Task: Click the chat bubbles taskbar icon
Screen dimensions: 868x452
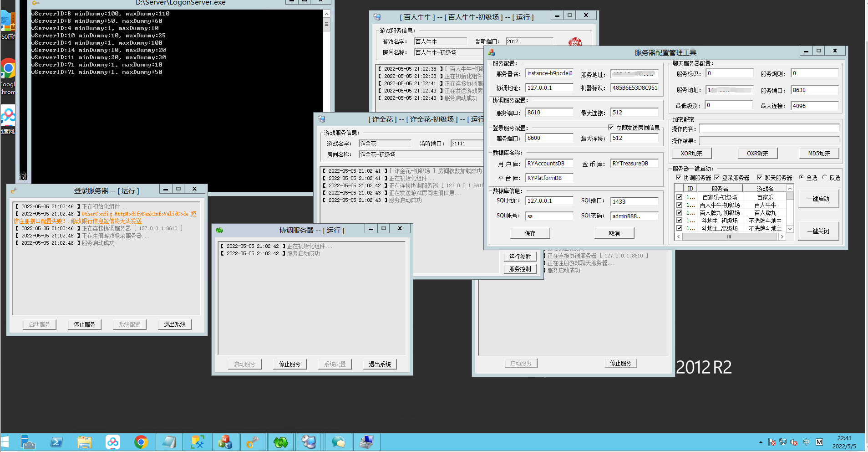Action: click(x=338, y=442)
